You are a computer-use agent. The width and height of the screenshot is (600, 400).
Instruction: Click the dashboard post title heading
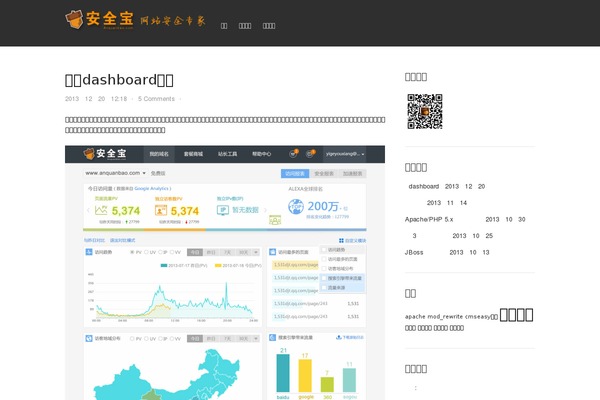point(119,80)
